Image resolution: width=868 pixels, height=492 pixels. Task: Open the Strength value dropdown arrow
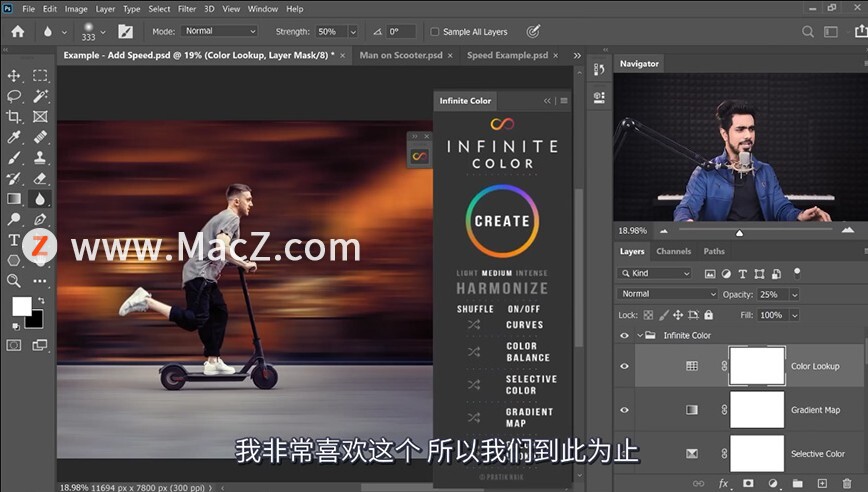point(353,32)
